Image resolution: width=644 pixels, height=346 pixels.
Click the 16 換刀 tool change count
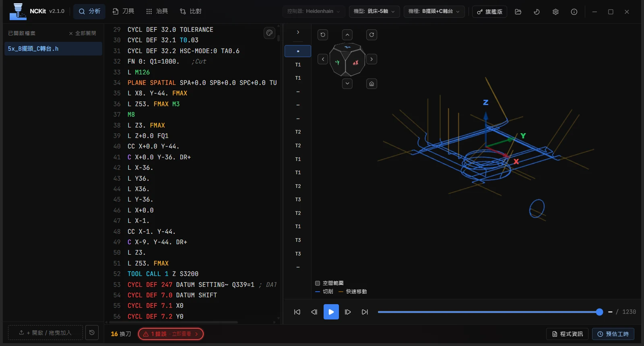(121, 334)
